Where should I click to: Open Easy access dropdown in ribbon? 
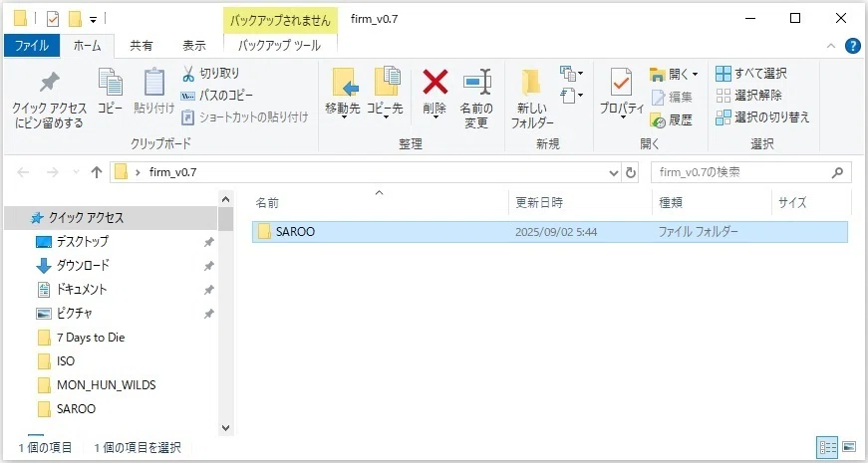coord(572,97)
